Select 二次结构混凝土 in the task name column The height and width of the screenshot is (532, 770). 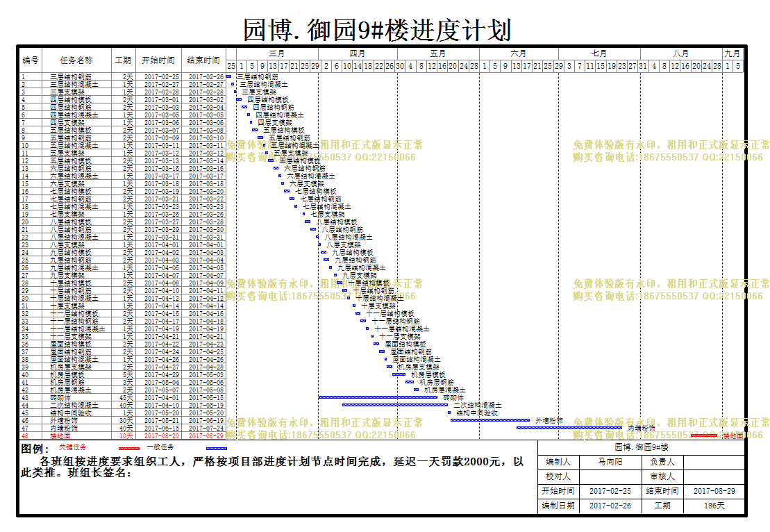(x=74, y=406)
